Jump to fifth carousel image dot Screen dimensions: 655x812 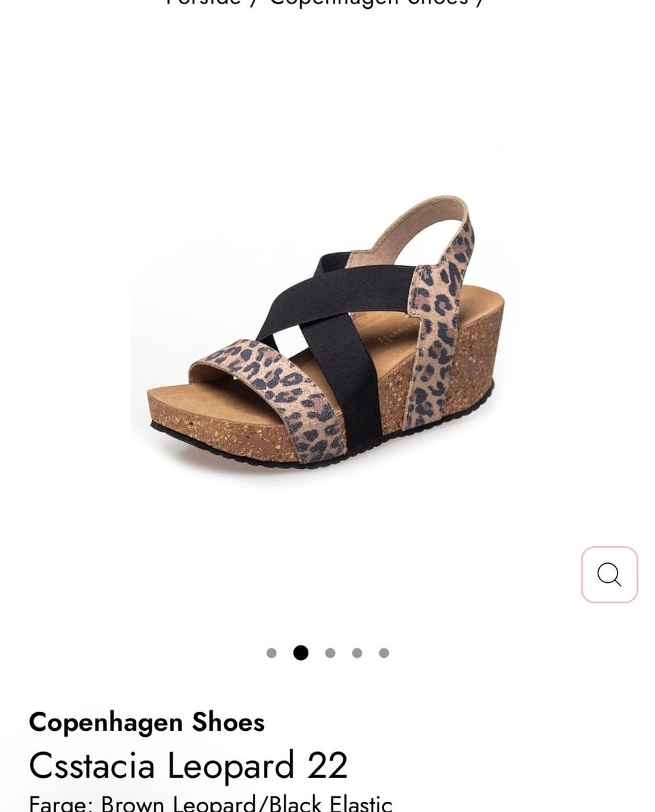click(x=384, y=653)
